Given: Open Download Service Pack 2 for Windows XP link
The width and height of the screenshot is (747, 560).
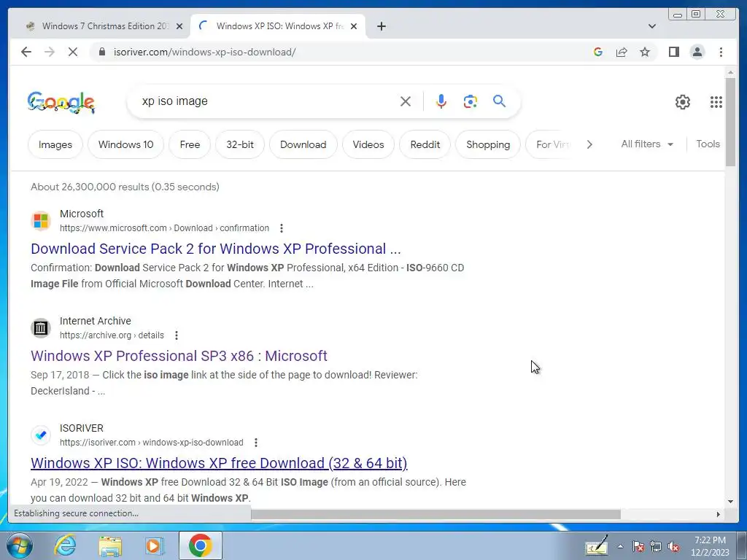Looking at the screenshot, I should (x=216, y=249).
